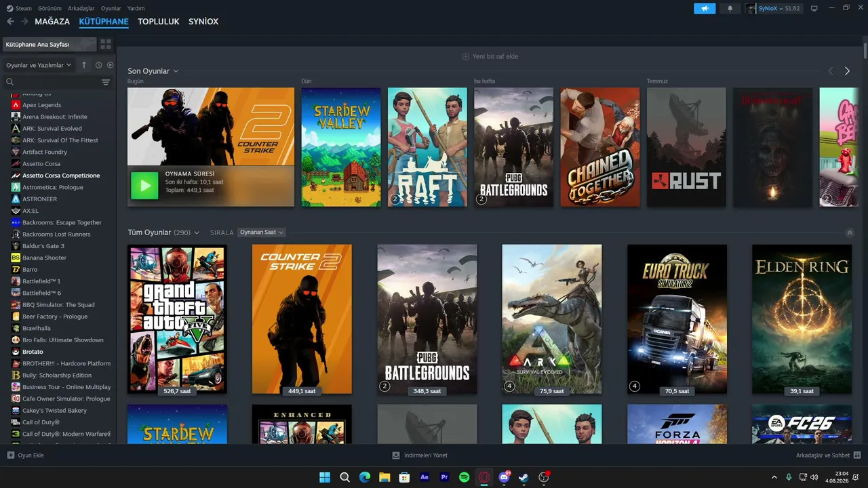Select the Grand Theft Auto V cover

pos(177,319)
